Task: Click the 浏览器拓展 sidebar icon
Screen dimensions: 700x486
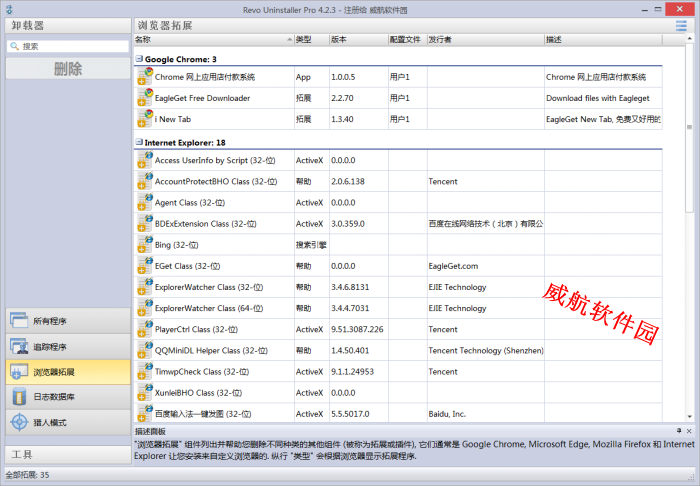Action: 19,372
